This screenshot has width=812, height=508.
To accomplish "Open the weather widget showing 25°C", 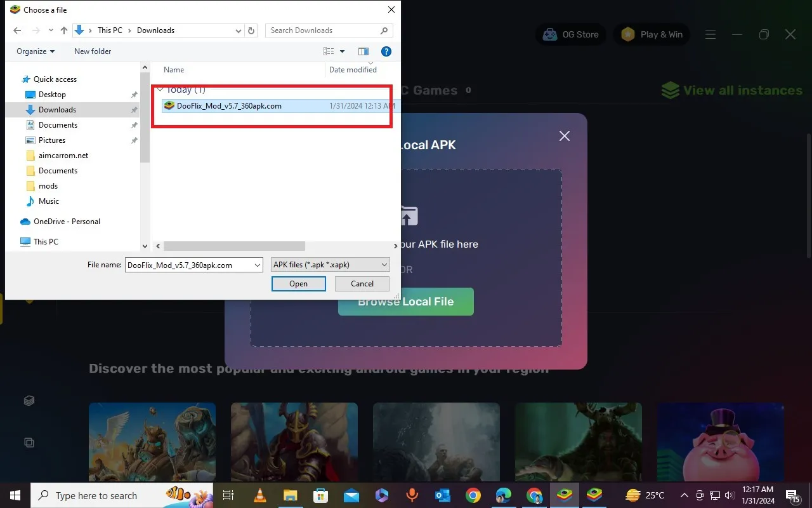I will click(645, 495).
